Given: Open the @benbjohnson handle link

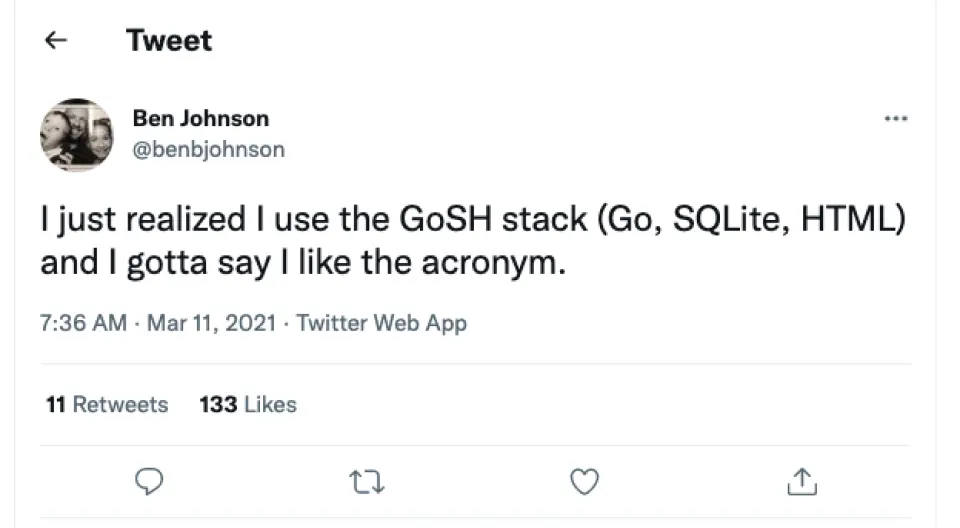Looking at the screenshot, I should (208, 150).
